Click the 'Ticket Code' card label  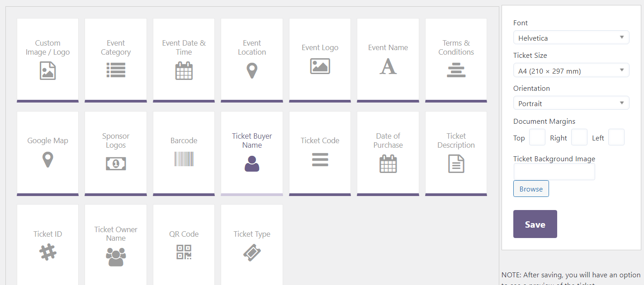[x=320, y=140]
